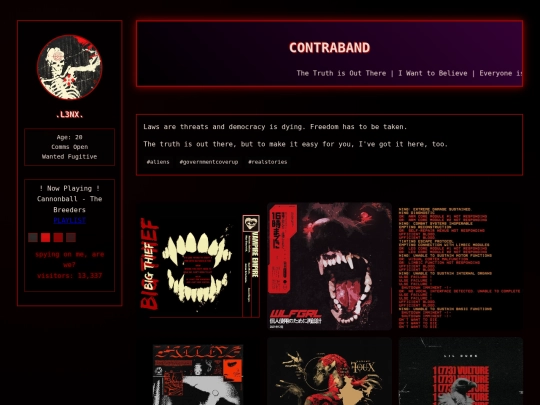Open the WLFGRL wolf poster image
Viewport: 540px width, 405px height.
(x=330, y=266)
